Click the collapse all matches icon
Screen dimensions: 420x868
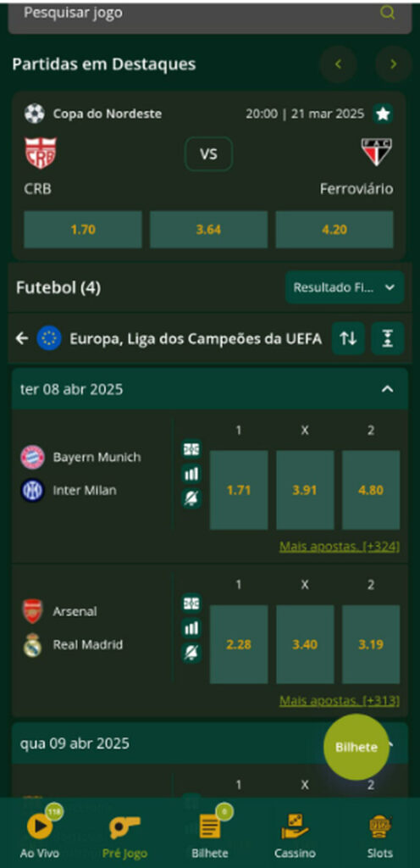(x=387, y=338)
